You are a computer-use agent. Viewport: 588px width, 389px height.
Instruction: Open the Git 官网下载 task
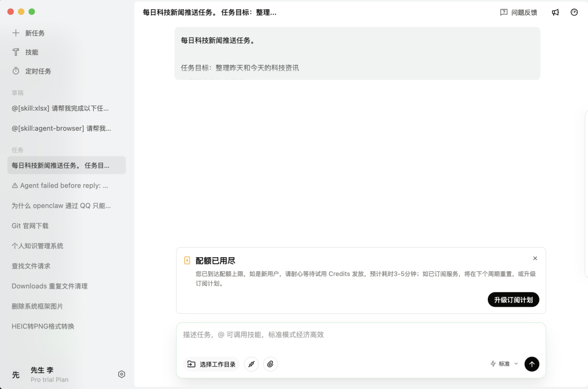pyautogui.click(x=30, y=226)
